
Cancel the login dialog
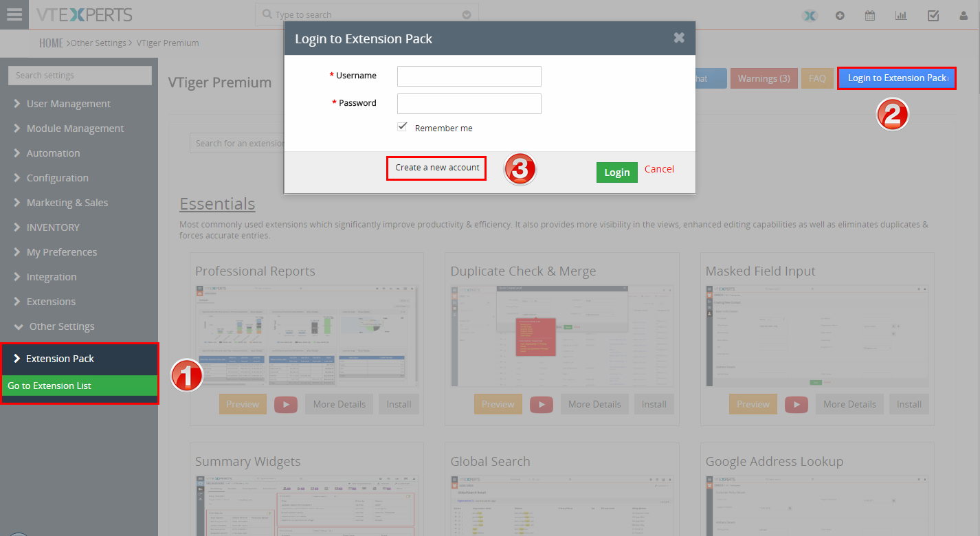point(659,169)
